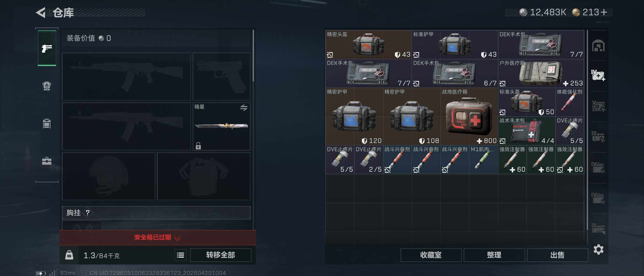Click the equipment panel vertical scrollbar
This screenshot has width=644, height=276.
[253, 56]
